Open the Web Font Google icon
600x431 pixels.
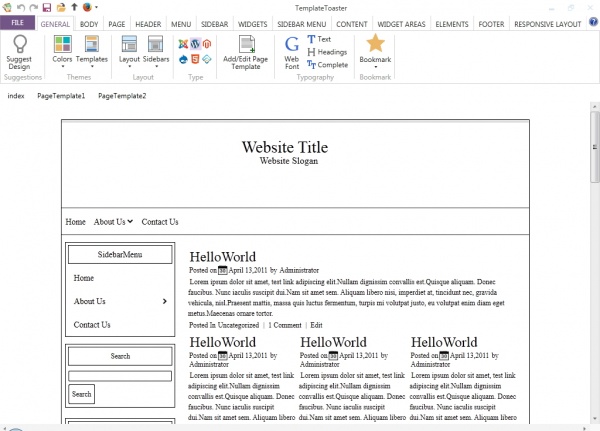point(292,44)
